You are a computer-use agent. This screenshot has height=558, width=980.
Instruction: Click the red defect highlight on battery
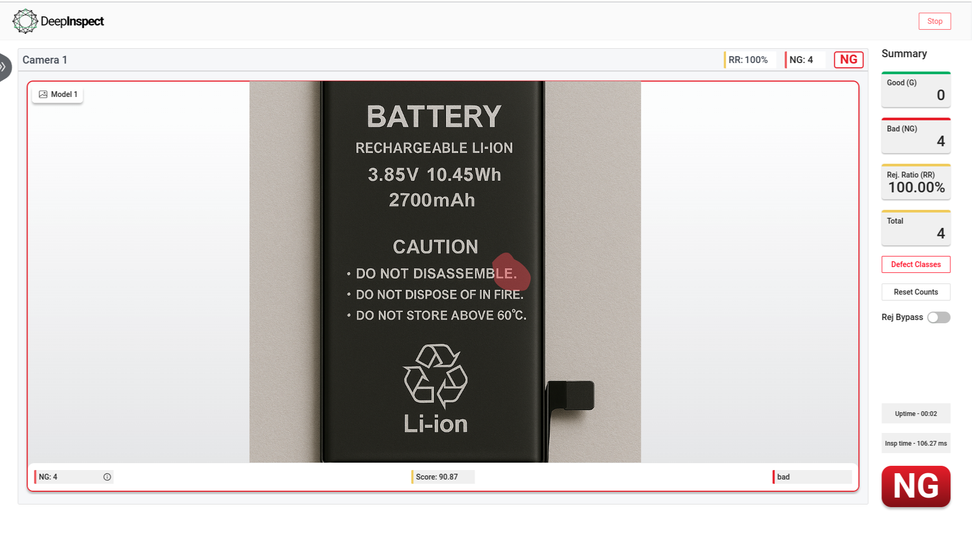point(511,272)
